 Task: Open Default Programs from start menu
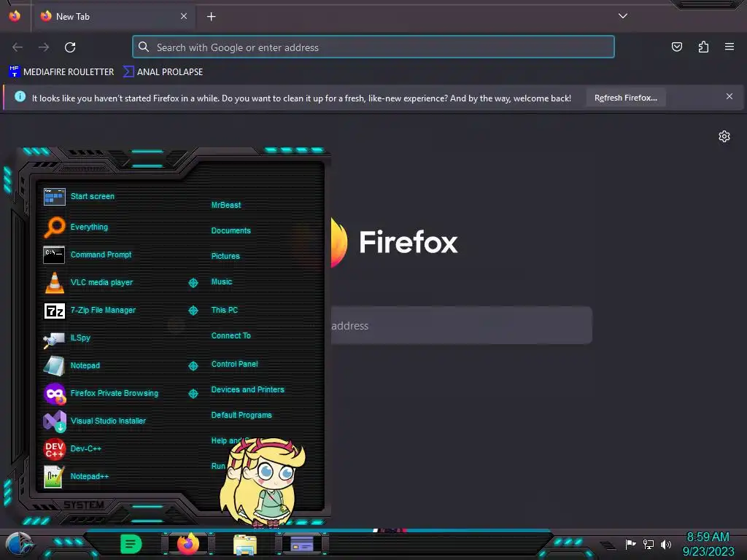(241, 415)
